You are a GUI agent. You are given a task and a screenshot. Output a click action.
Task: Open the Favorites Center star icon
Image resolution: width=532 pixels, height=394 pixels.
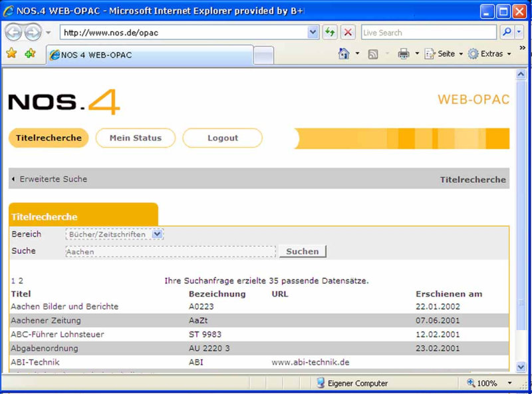point(11,53)
